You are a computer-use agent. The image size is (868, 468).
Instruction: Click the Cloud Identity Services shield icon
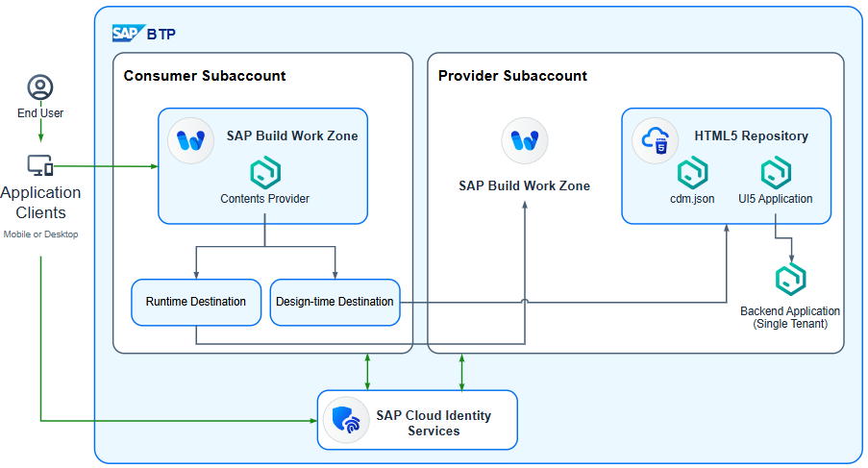coord(346,420)
